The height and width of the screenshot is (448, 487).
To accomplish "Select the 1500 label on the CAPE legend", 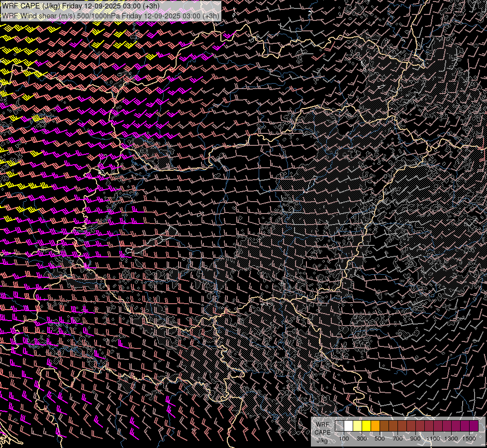I will click(x=469, y=439).
